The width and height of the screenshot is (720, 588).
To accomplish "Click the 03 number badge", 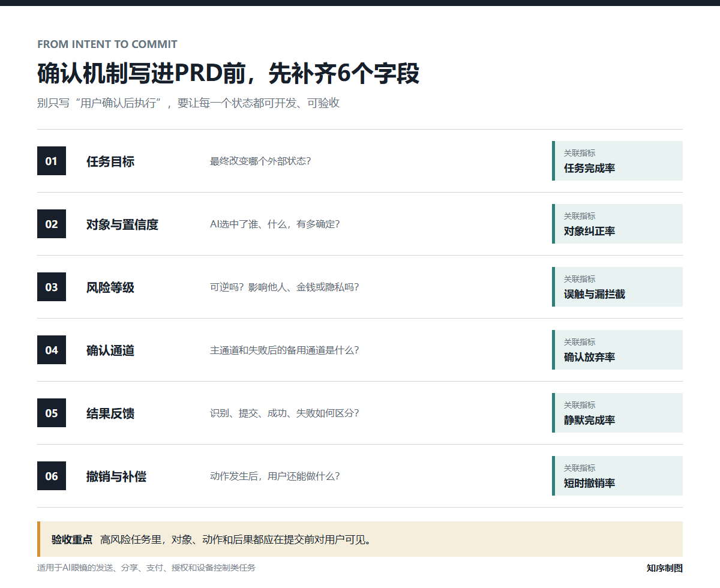I will click(x=52, y=287).
